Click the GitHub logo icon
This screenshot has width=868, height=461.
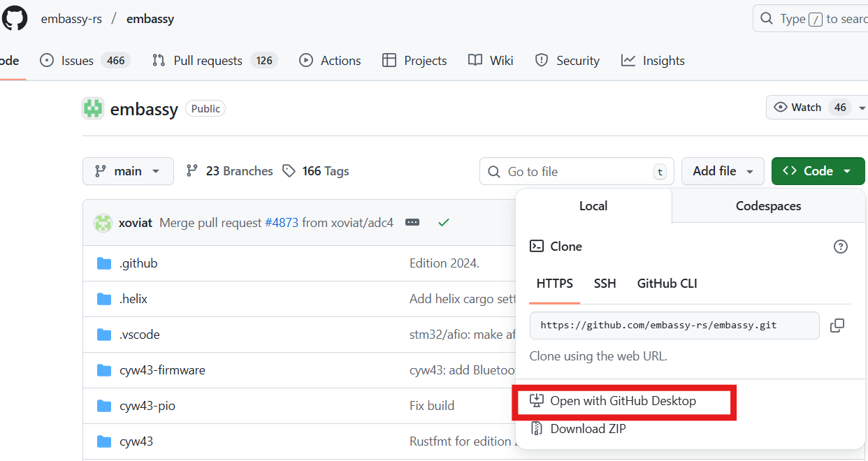(x=14, y=19)
